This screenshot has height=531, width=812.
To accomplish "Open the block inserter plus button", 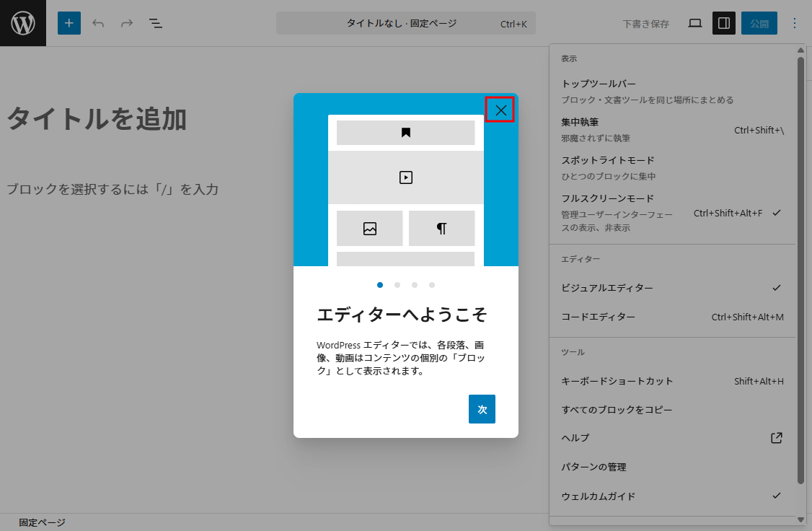I will pyautogui.click(x=69, y=23).
